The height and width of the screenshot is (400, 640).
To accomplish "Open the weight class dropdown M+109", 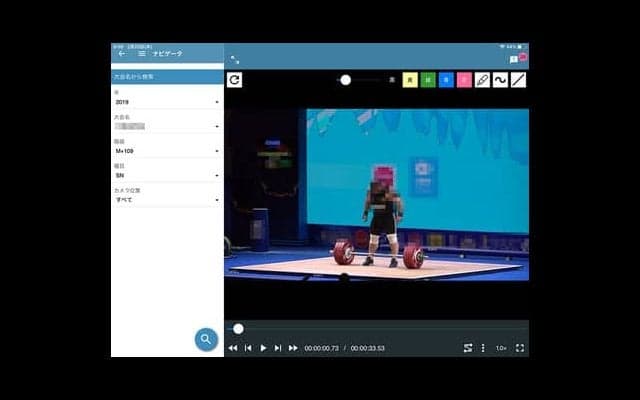I will [167, 151].
